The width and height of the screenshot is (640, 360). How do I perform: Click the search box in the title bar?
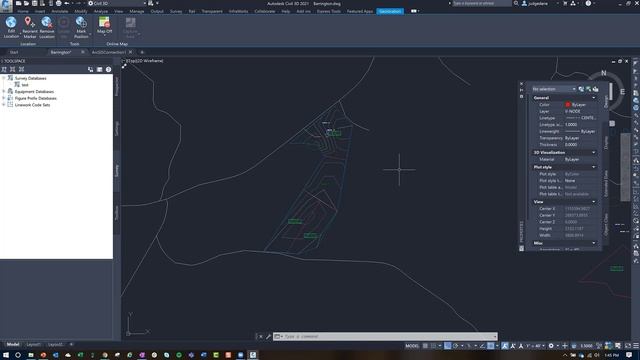[x=481, y=3]
